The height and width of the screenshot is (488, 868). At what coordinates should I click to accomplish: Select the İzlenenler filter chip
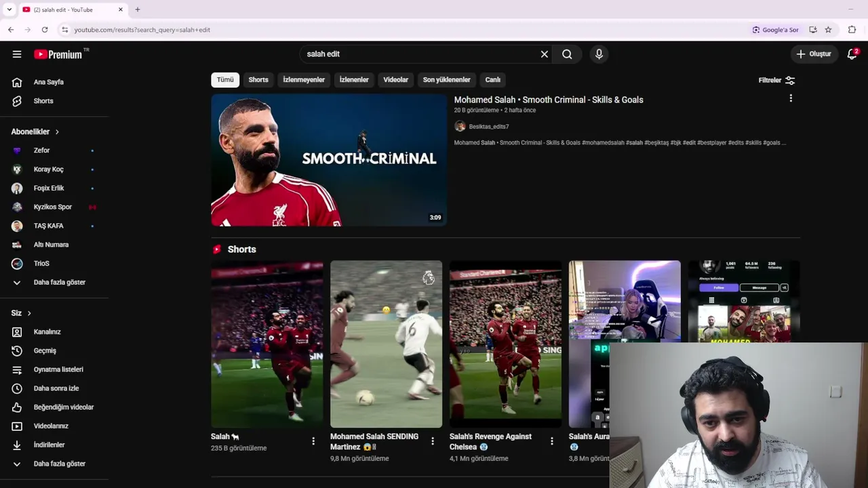(354, 80)
